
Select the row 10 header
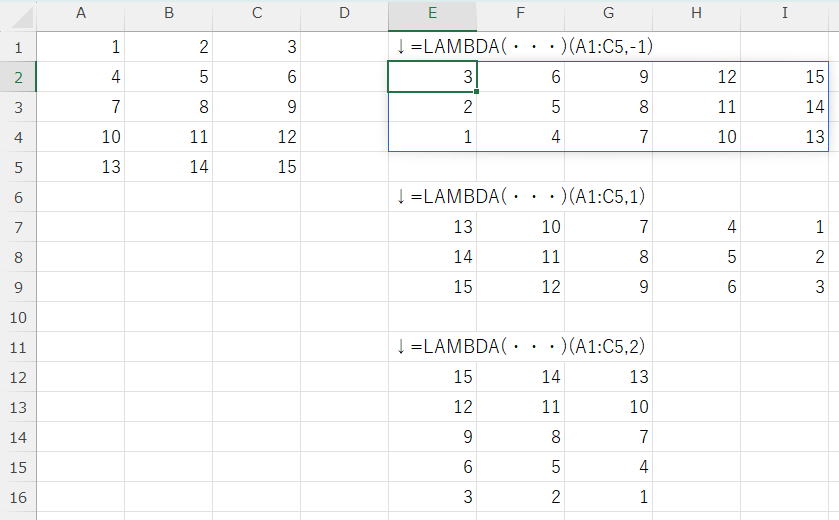pos(18,317)
